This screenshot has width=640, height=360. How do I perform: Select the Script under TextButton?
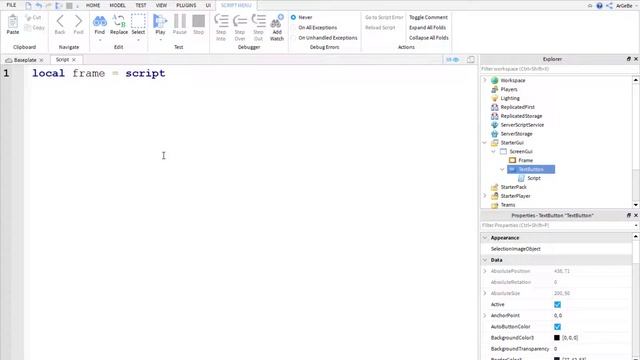click(533, 178)
